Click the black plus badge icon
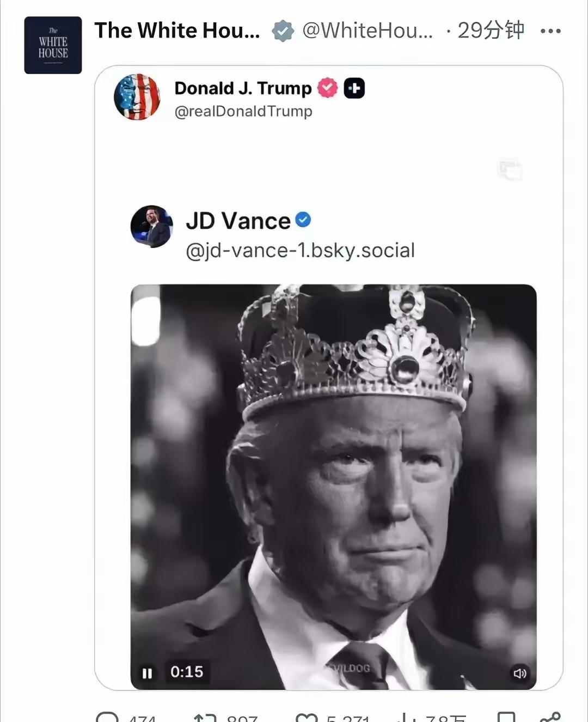The image size is (588, 722). 354,88
